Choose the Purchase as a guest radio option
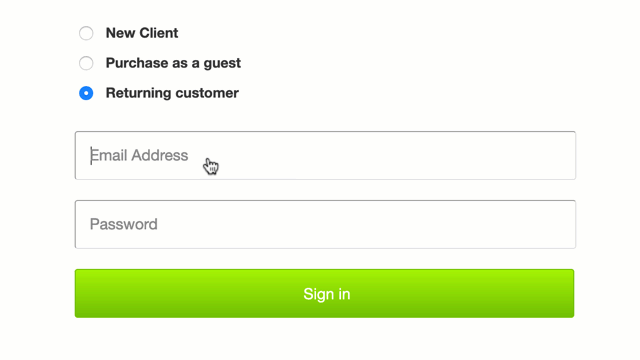 click(86, 63)
